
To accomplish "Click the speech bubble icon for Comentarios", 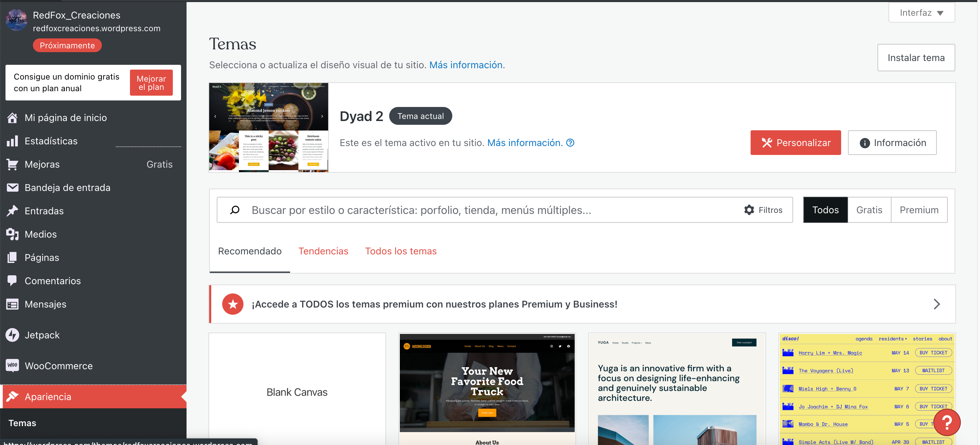I will tap(12, 281).
